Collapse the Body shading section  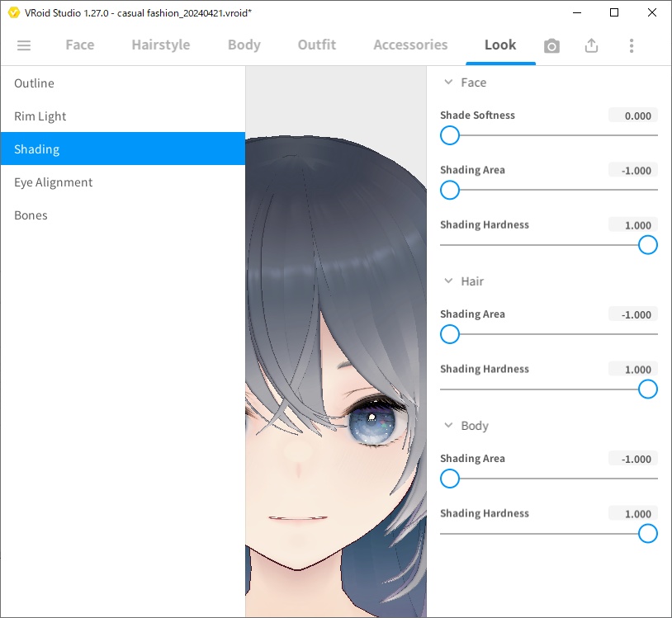point(448,426)
